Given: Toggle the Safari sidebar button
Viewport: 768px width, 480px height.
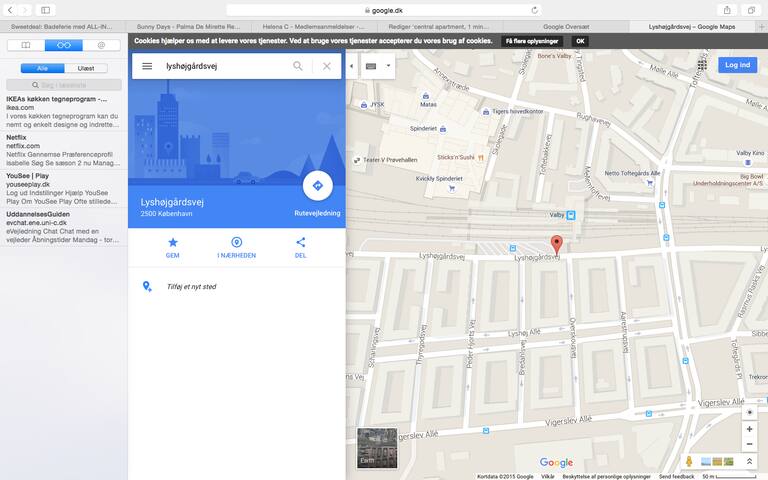Looking at the screenshot, I should (46, 10).
